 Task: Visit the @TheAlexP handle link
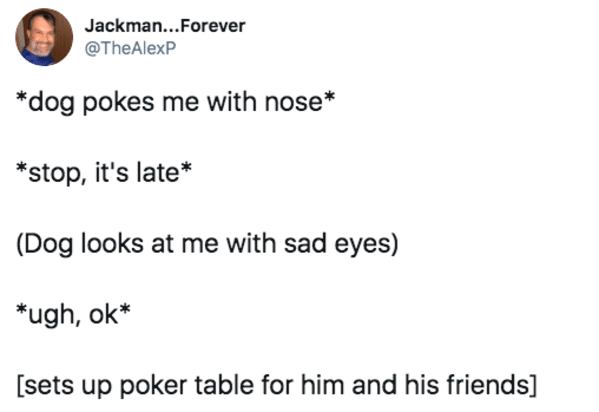coord(130,48)
